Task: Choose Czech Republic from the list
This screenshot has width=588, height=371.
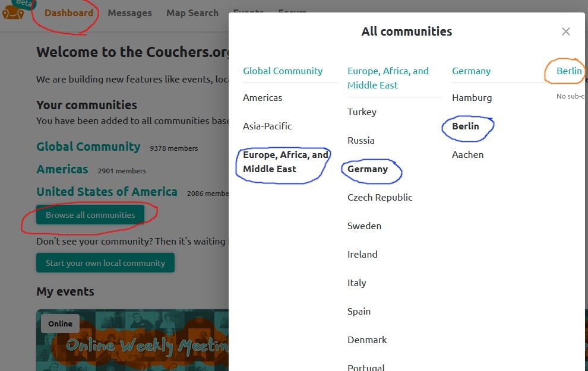Action: [380, 198]
